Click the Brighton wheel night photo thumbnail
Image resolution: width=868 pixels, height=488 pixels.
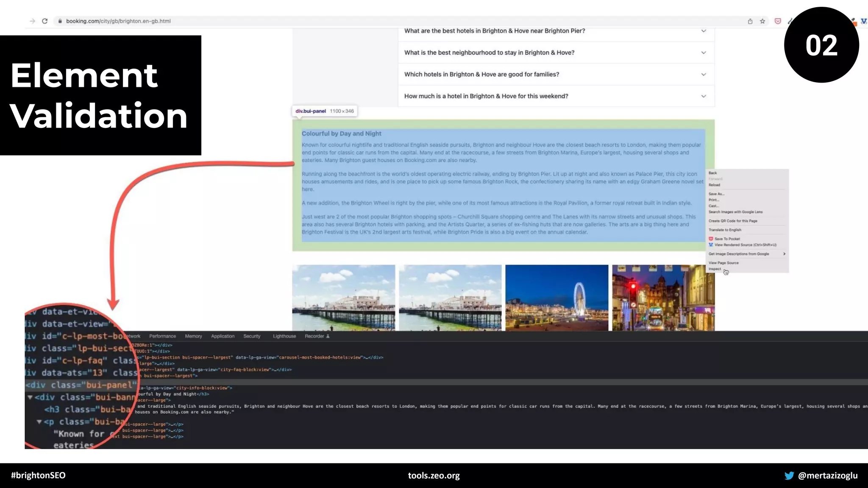tap(556, 297)
